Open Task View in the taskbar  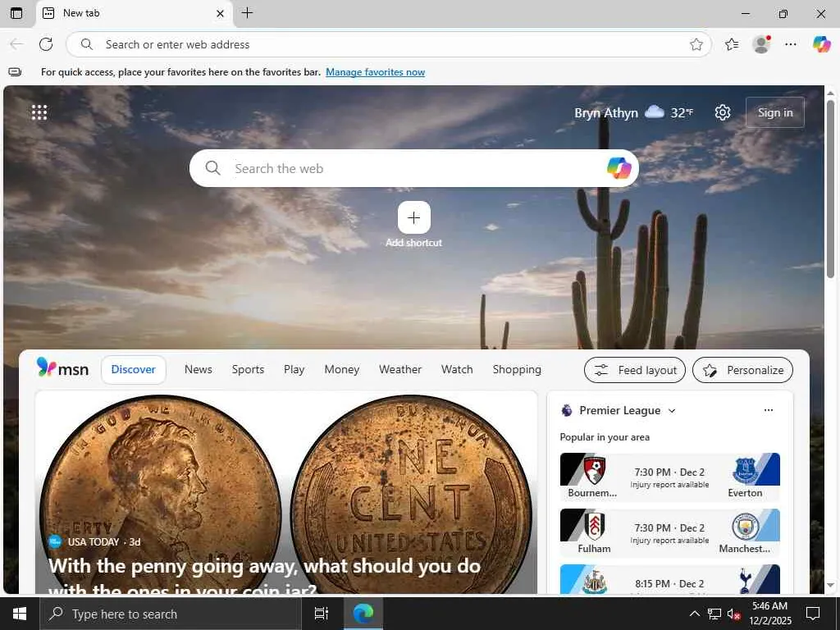[321, 614]
